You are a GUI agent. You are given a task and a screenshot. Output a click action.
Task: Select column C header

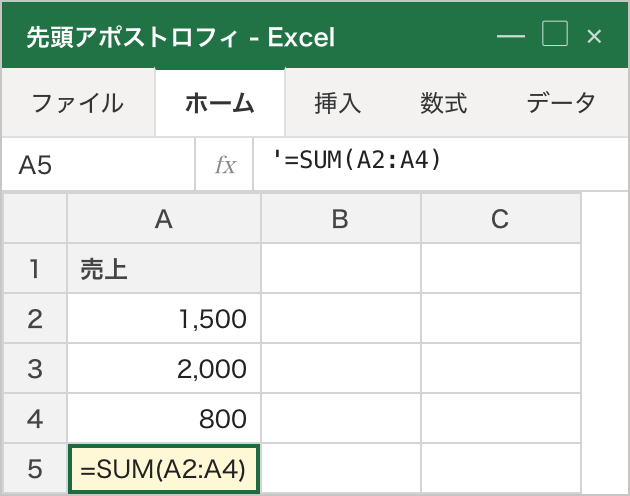(x=501, y=219)
